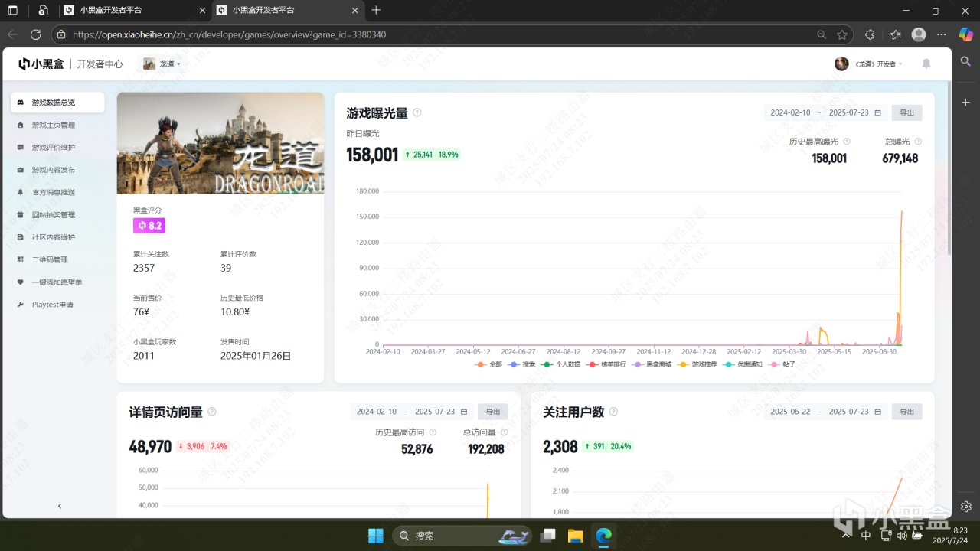The image size is (980, 551).
Task: Expand the 龙道 game selector dropdown
Action: point(162,64)
